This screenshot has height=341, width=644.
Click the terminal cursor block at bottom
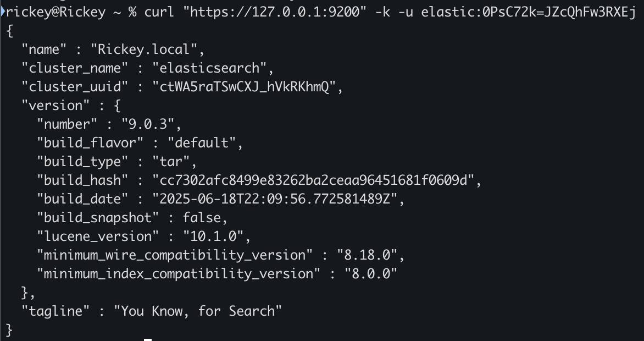tap(148, 340)
